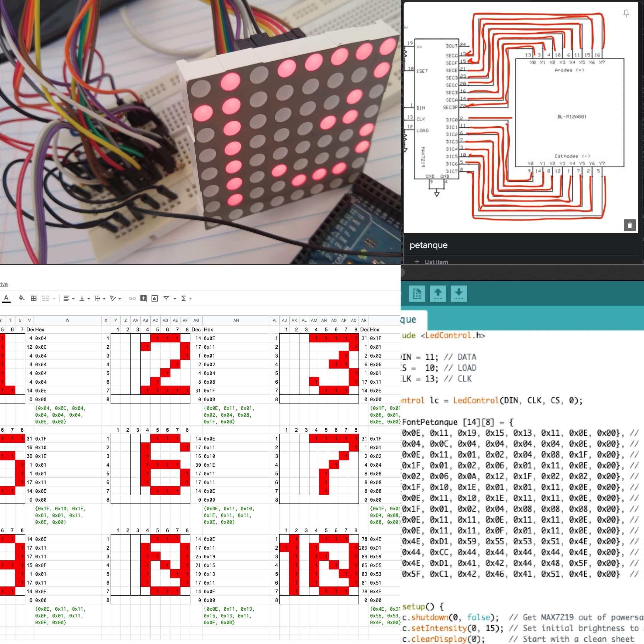
Task: Click '{0x0E, 0x11, 0x10,' array under digit 6
Action: click(x=229, y=509)
